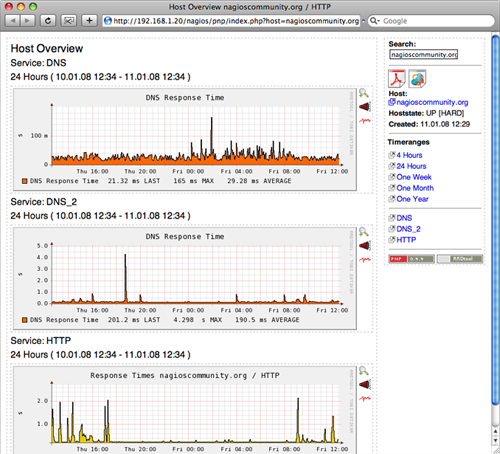Click the 'Host Overview' page heading
Screen dimensions: 500x454
(47, 49)
